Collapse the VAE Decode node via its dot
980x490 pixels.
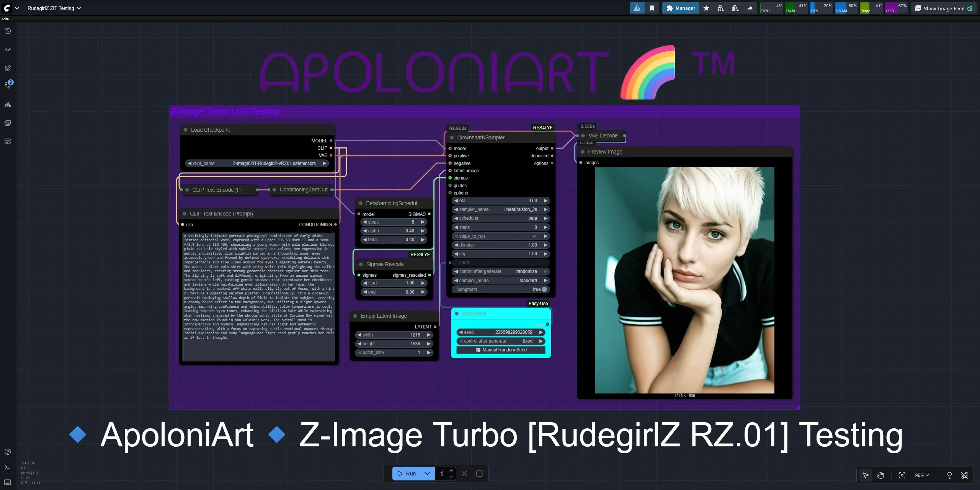pos(583,136)
